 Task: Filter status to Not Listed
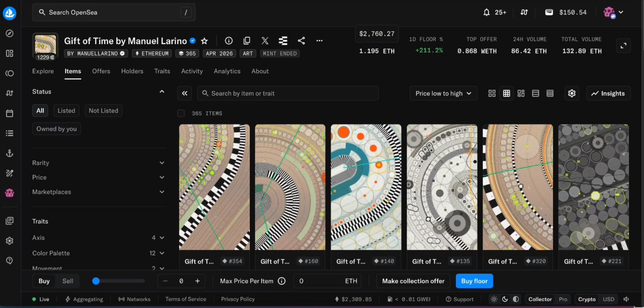pos(104,111)
